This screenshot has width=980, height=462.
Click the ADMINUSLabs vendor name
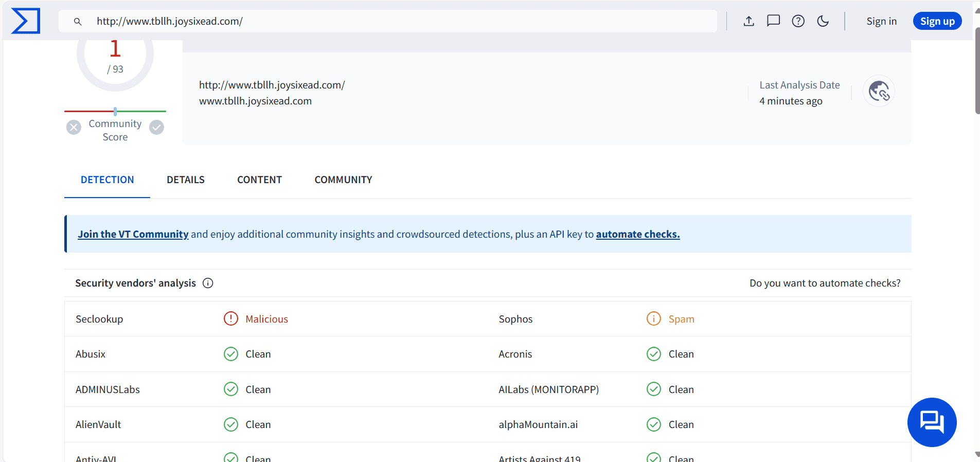click(x=108, y=389)
